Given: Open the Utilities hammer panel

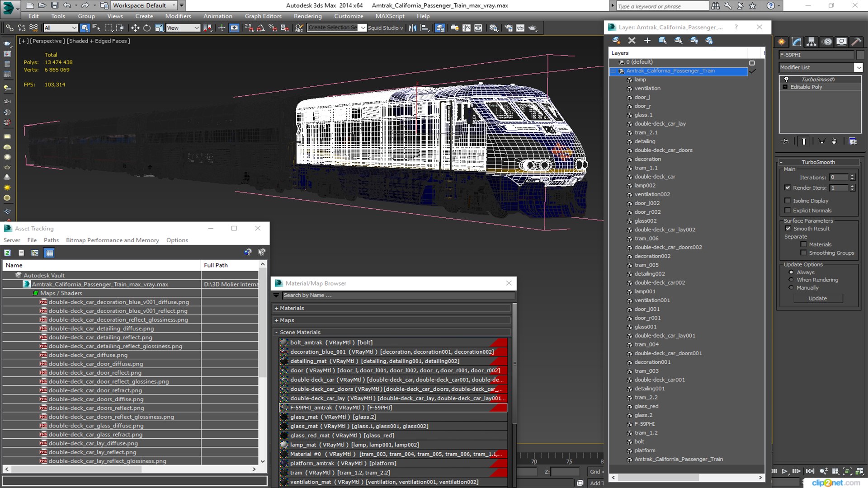Looking at the screenshot, I should [x=856, y=42].
